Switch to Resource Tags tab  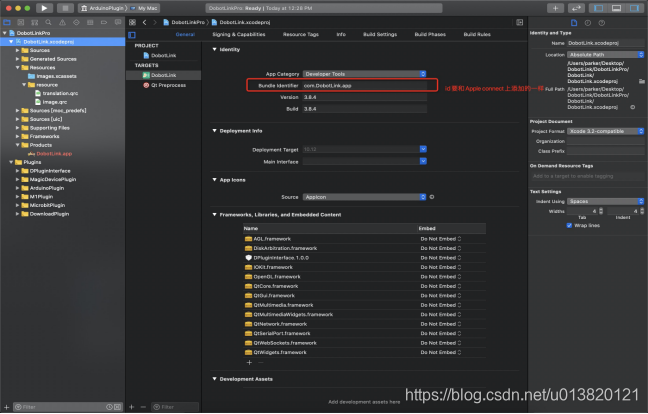pos(301,34)
